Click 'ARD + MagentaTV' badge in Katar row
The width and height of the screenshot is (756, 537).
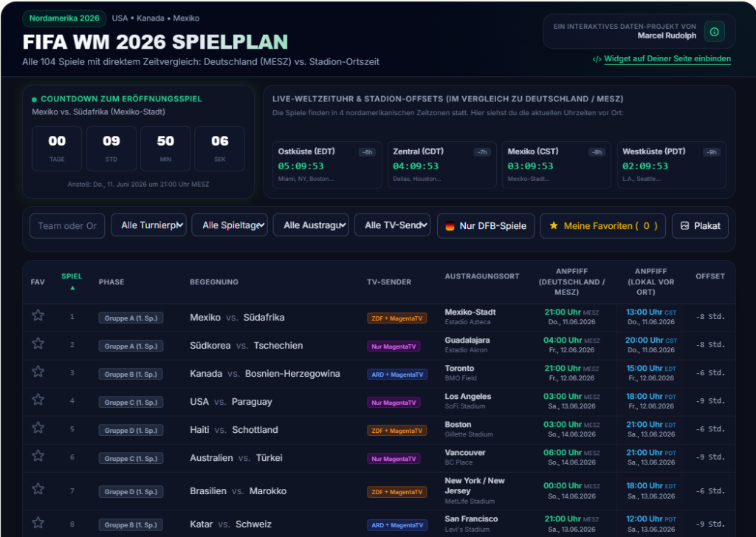coord(397,525)
